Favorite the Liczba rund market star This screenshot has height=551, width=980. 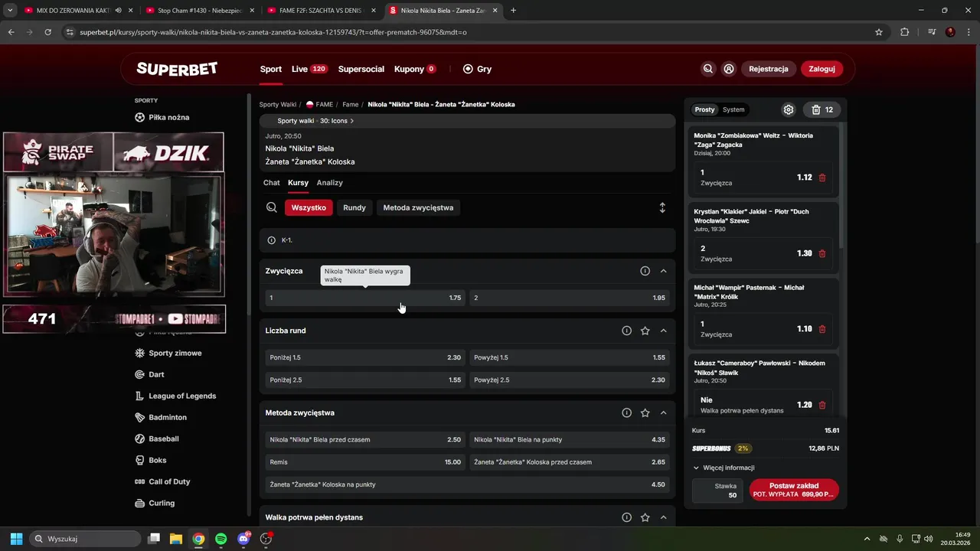coord(645,331)
